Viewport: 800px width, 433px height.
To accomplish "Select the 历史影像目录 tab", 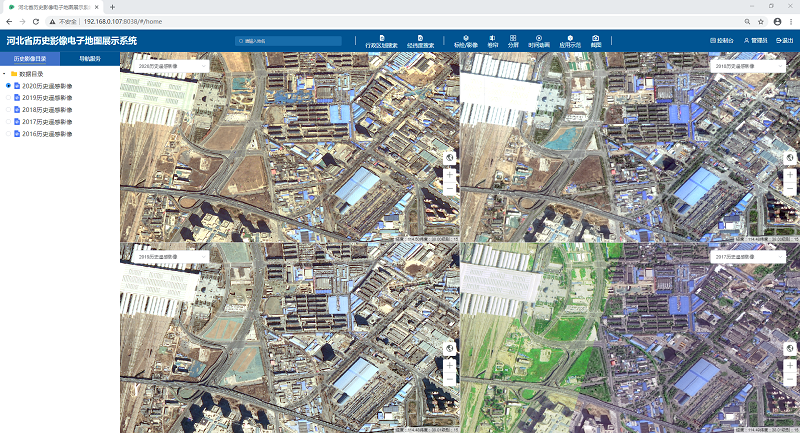I will click(30, 59).
